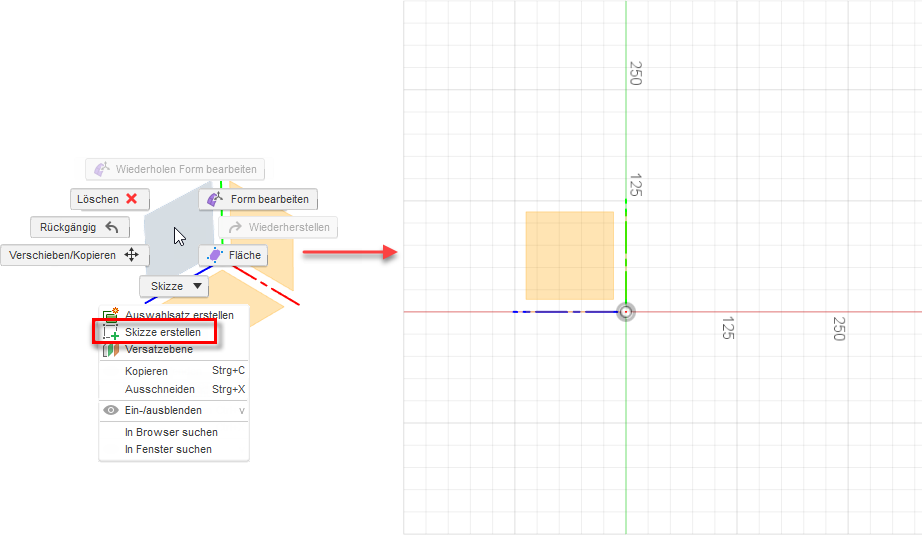Click the Skizze erstellen icon
922x535 pixels.
(x=111, y=332)
